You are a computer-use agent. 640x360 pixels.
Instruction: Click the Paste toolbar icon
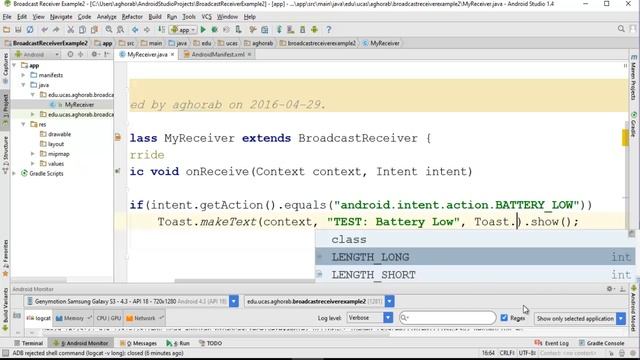(x=94, y=29)
